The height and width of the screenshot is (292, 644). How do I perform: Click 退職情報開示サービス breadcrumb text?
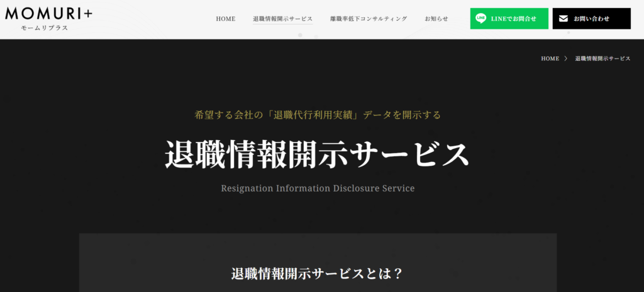pyautogui.click(x=602, y=58)
